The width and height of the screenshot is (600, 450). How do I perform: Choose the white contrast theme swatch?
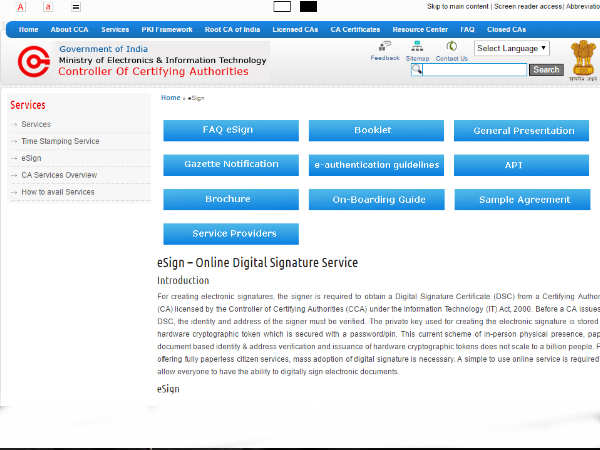282,7
